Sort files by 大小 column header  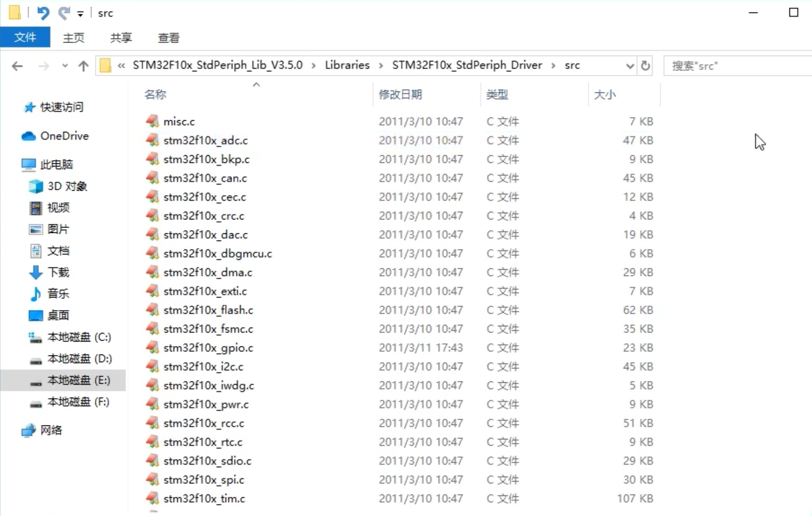tap(605, 94)
